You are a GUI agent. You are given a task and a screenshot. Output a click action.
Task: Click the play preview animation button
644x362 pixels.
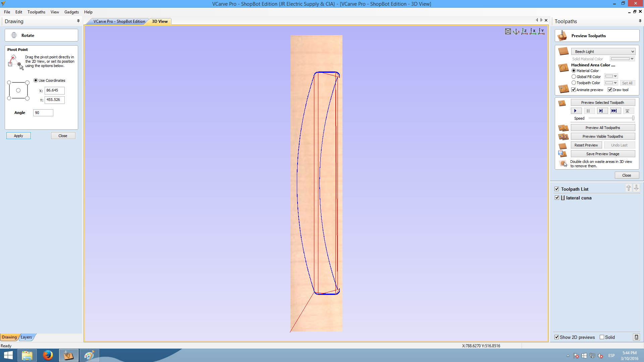click(x=576, y=111)
